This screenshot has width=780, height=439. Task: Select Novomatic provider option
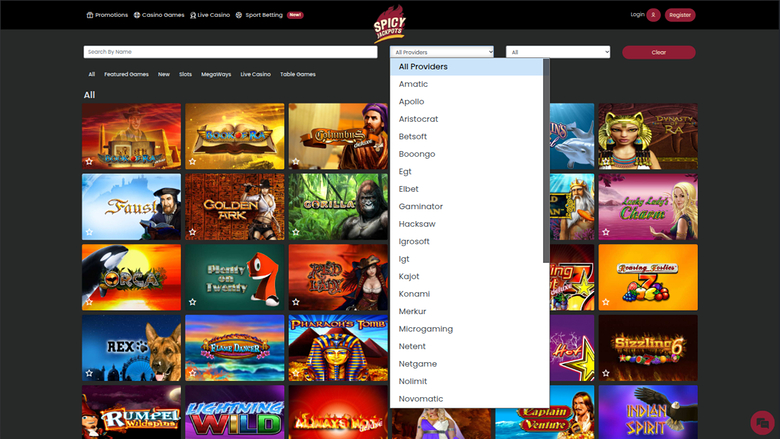tap(467, 399)
